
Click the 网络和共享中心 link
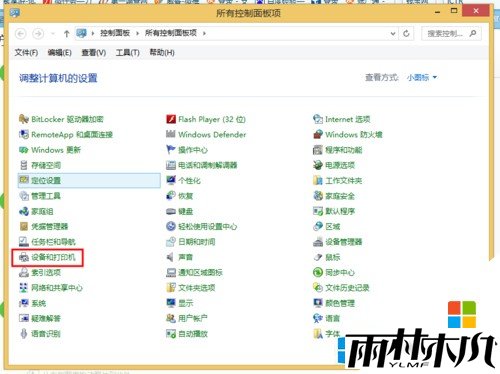pyautogui.click(x=57, y=288)
